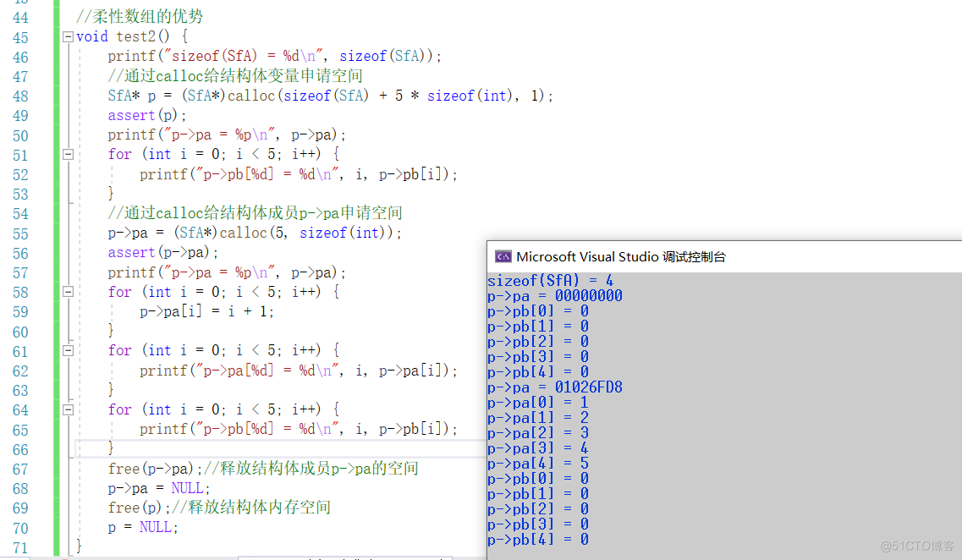Click console output 'p->pa[0] = 1'

(x=538, y=403)
